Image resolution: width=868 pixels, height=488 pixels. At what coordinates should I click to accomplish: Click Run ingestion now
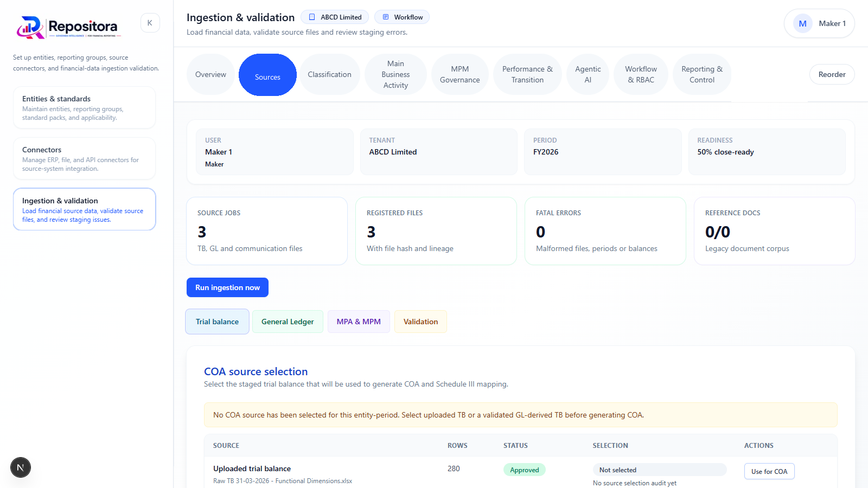coord(227,287)
